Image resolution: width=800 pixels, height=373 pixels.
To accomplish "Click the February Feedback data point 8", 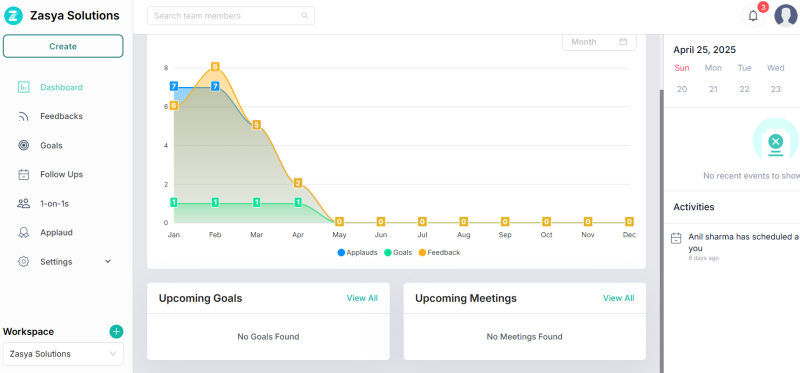I will coord(215,67).
